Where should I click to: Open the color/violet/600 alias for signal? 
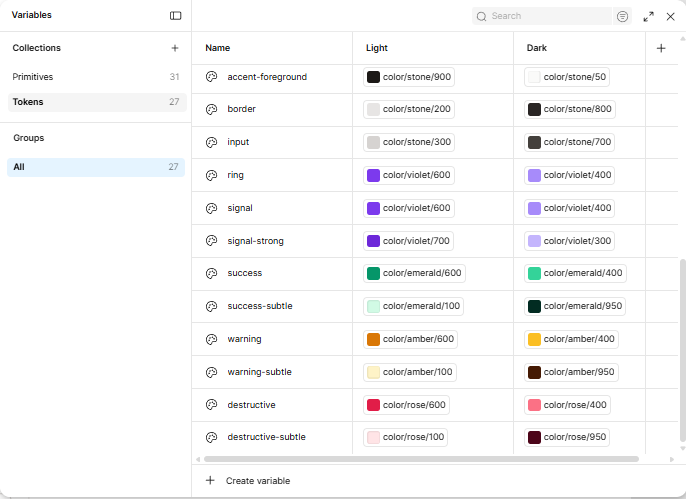409,208
